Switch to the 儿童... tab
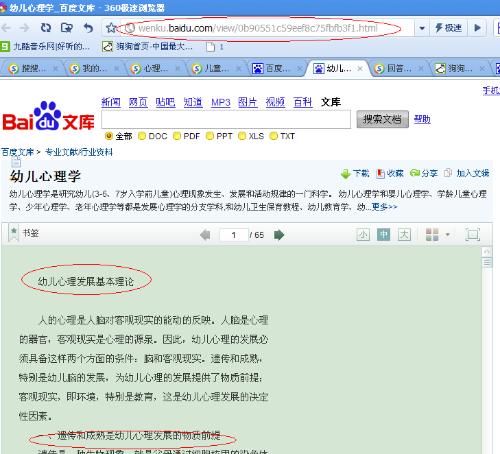 coord(215,69)
